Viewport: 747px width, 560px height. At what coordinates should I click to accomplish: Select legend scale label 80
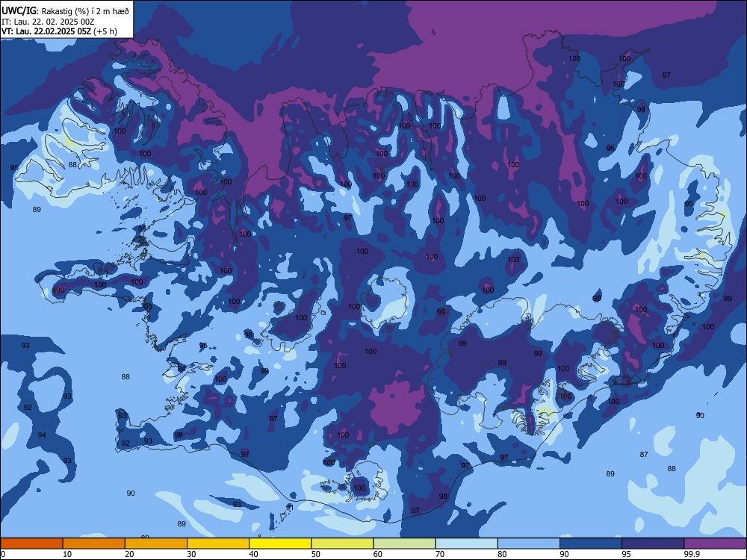coord(502,554)
